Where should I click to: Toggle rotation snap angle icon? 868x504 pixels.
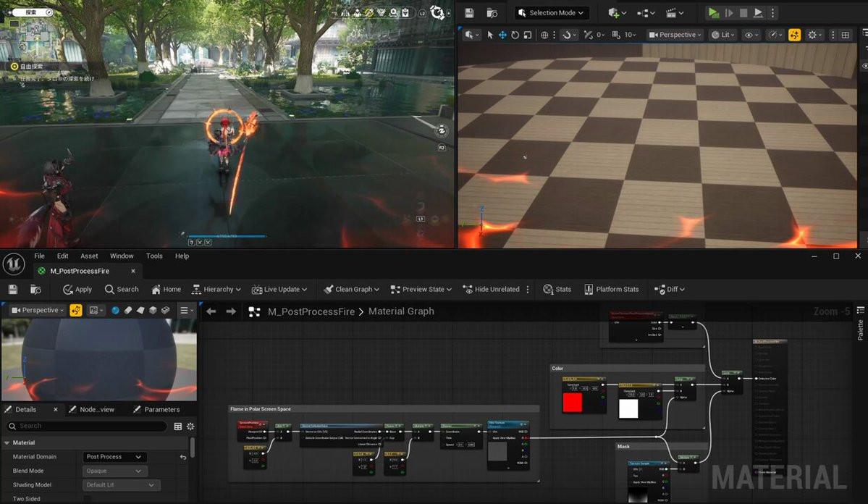pos(588,35)
